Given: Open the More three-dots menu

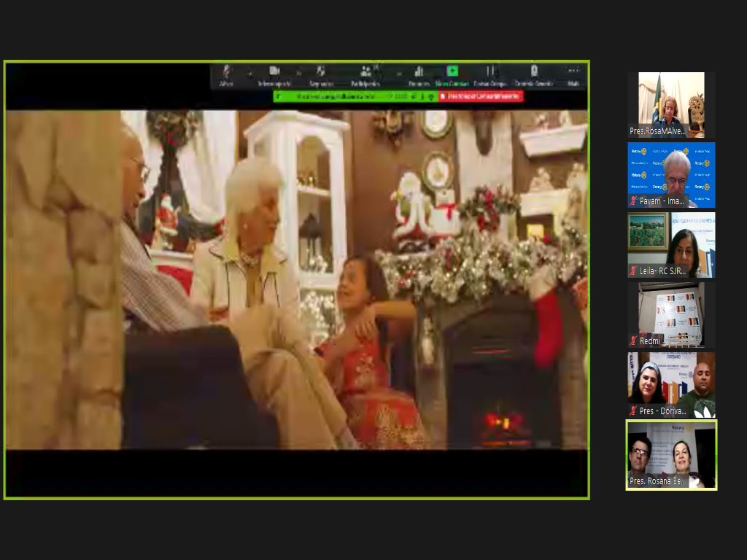Looking at the screenshot, I should click(573, 71).
